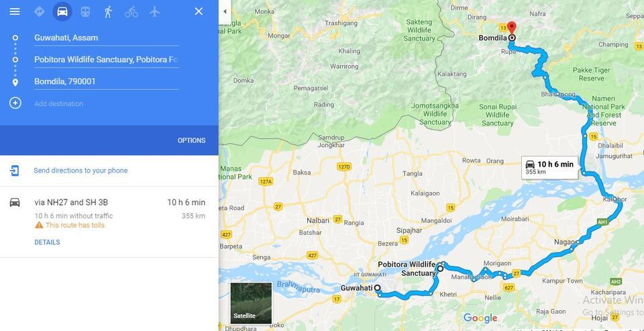This screenshot has width=644, height=331.
Task: Select flights travel mode icon
Action: [x=154, y=11]
